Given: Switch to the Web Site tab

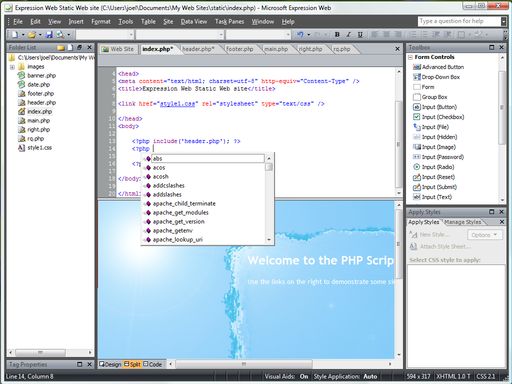Looking at the screenshot, I should point(118,49).
